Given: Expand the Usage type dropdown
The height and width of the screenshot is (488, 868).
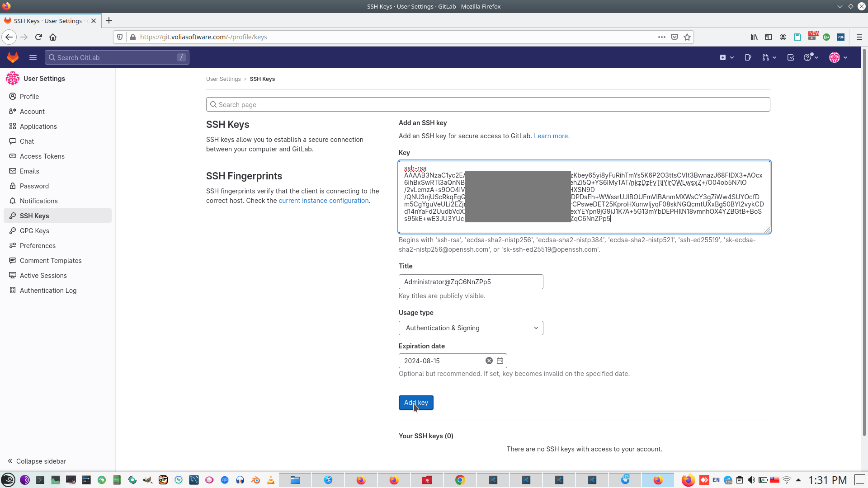Looking at the screenshot, I should [471, 328].
